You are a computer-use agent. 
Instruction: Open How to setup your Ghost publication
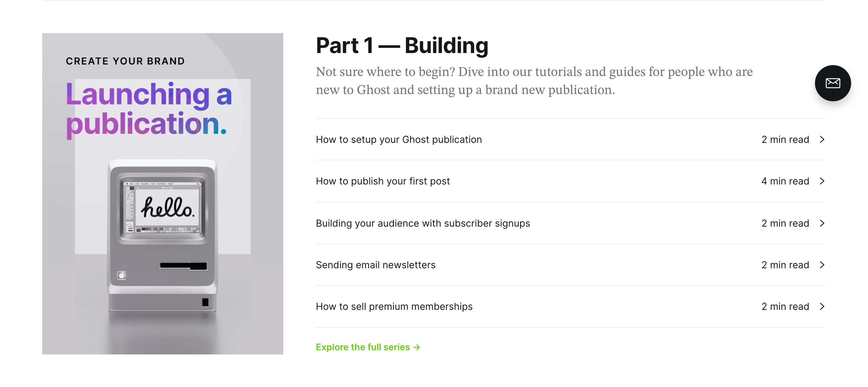[x=399, y=139]
